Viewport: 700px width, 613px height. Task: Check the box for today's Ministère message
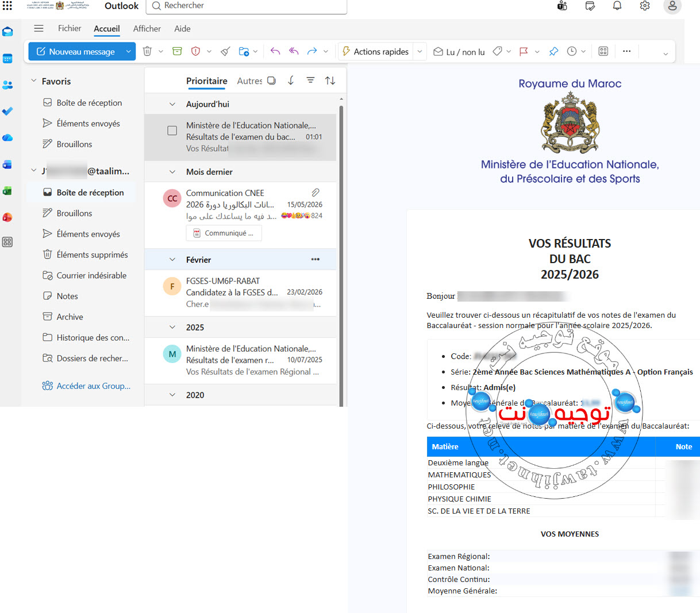click(172, 130)
